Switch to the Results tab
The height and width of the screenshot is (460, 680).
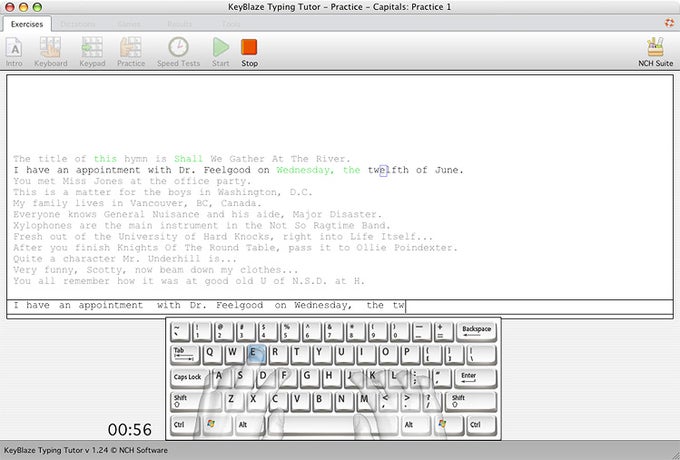[x=180, y=24]
